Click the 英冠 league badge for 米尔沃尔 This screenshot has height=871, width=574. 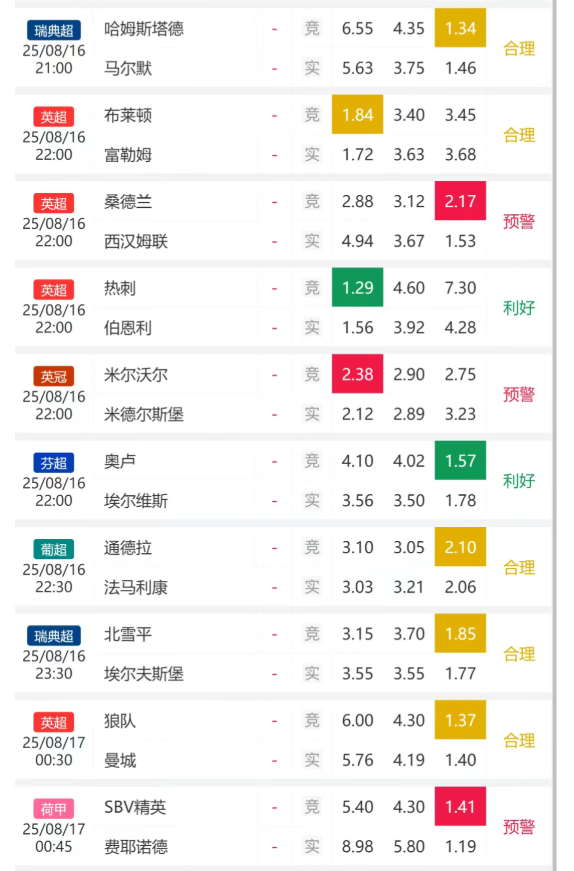point(54,376)
